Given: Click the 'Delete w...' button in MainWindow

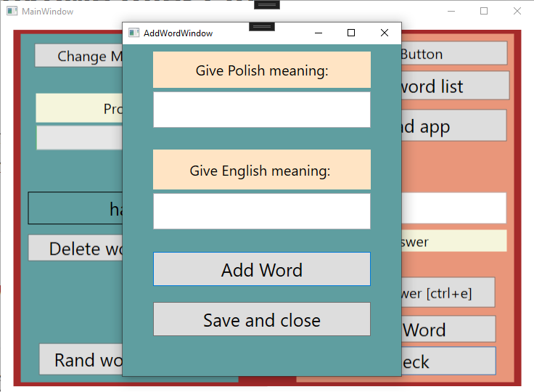Looking at the screenshot, I should coord(75,248).
